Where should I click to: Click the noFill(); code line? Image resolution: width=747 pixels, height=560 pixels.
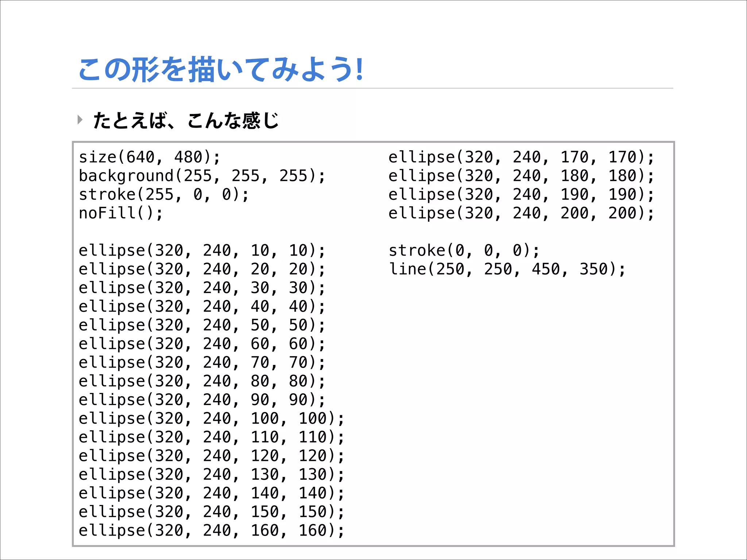121,213
